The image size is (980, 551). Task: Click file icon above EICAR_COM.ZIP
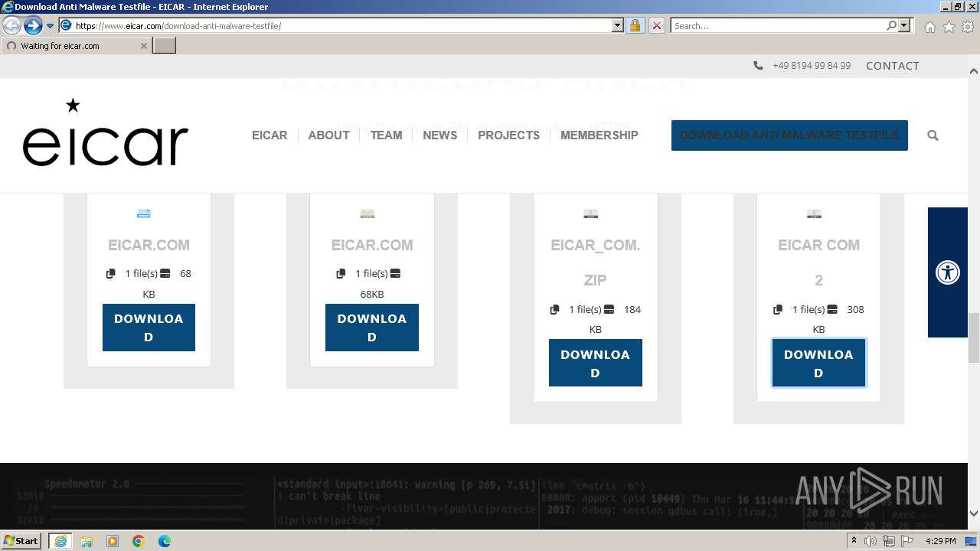[590, 214]
